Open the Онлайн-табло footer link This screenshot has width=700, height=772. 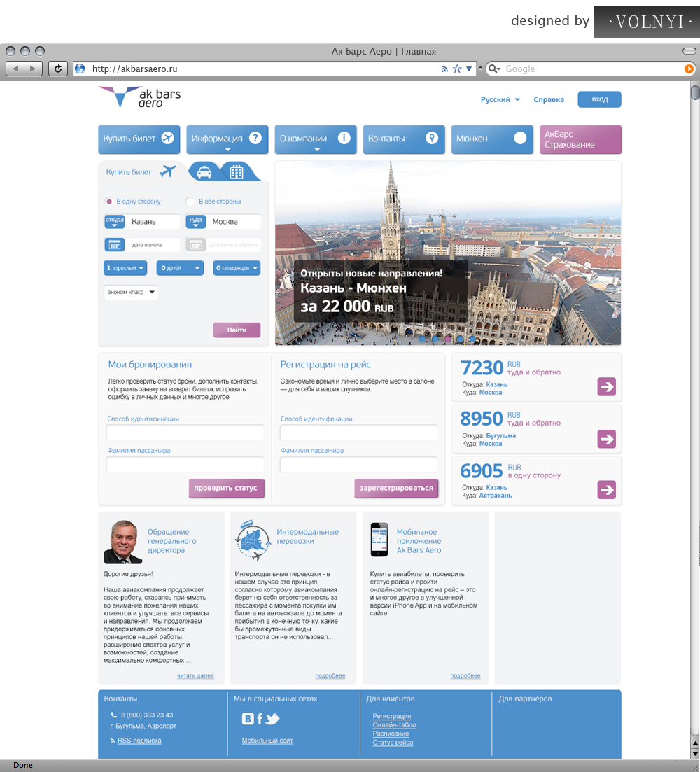point(394,724)
